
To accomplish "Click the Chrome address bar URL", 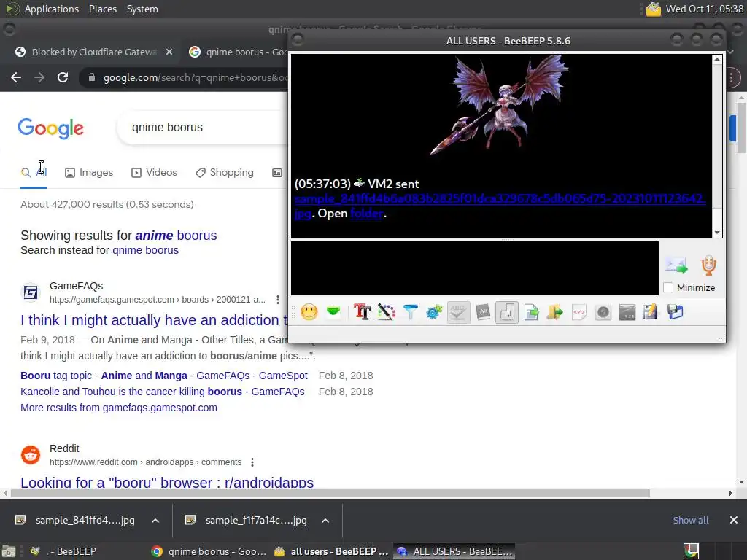I will pos(196,77).
